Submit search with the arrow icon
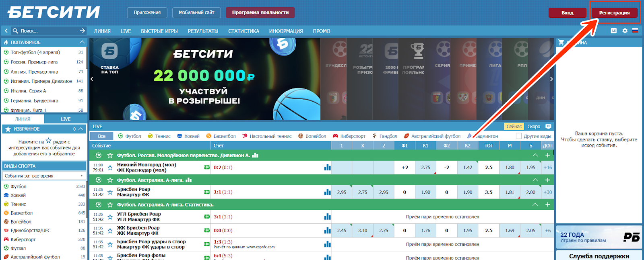 click(82, 31)
